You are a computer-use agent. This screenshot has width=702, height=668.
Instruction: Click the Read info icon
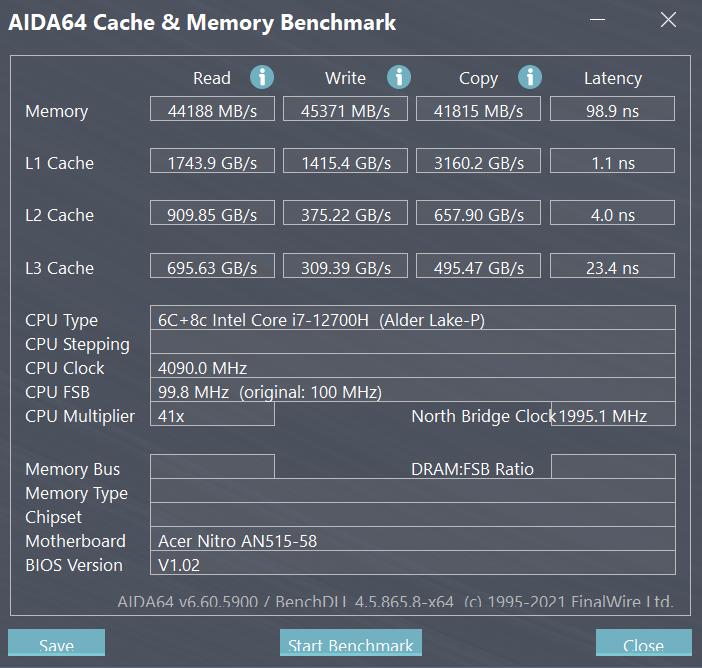[262, 77]
